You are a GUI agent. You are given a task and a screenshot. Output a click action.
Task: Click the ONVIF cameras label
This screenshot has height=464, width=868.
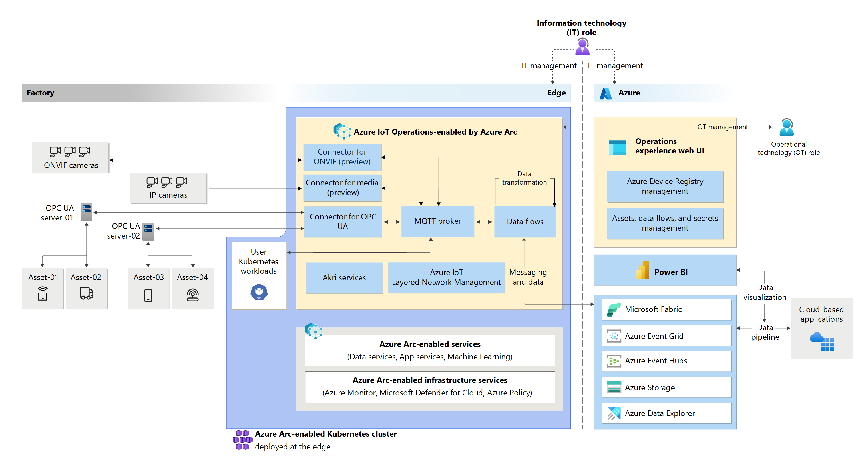click(71, 165)
